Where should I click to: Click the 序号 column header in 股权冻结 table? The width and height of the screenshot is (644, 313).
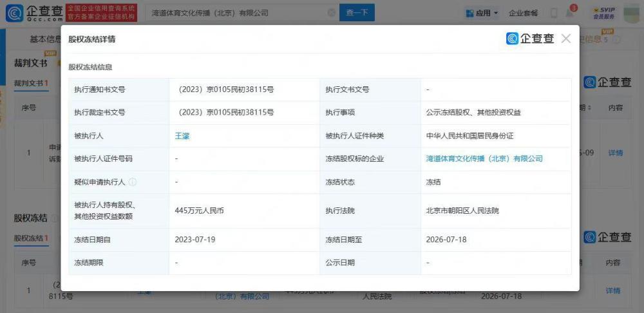click(x=29, y=263)
